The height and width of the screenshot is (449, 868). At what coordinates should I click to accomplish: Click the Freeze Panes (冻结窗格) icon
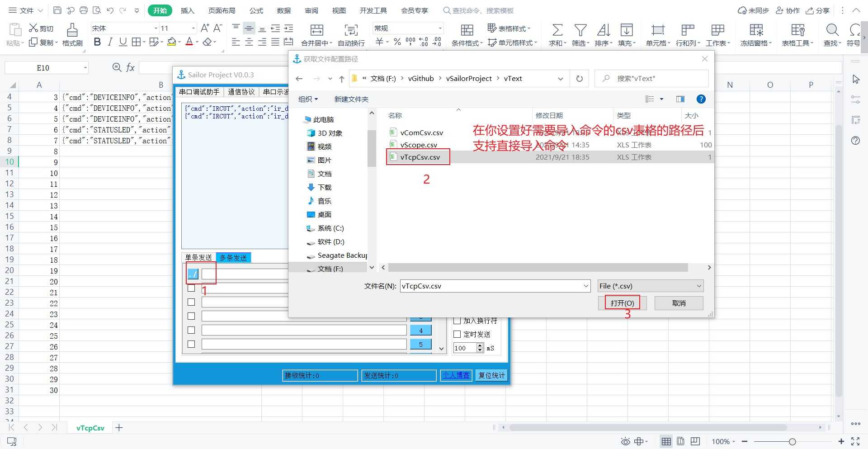[756, 31]
